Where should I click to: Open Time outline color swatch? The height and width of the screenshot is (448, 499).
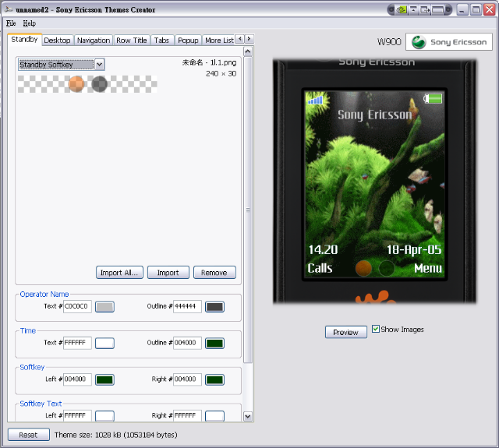click(214, 344)
